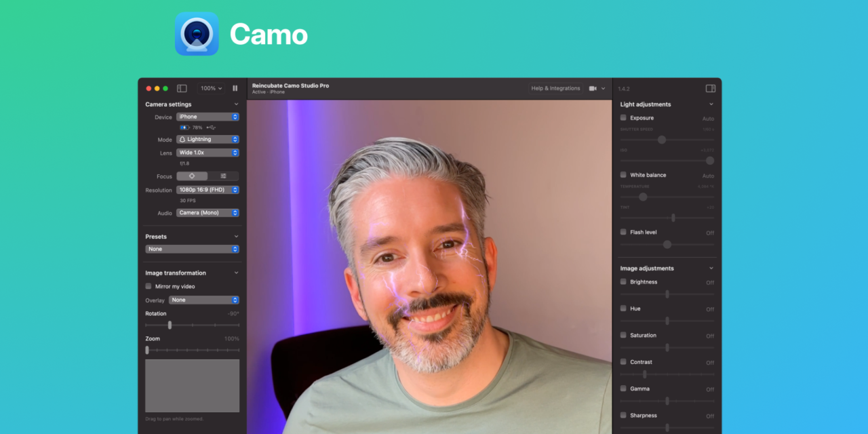This screenshot has width=868, height=434.
Task: Turn on the White balance checkbox
Action: [623, 175]
